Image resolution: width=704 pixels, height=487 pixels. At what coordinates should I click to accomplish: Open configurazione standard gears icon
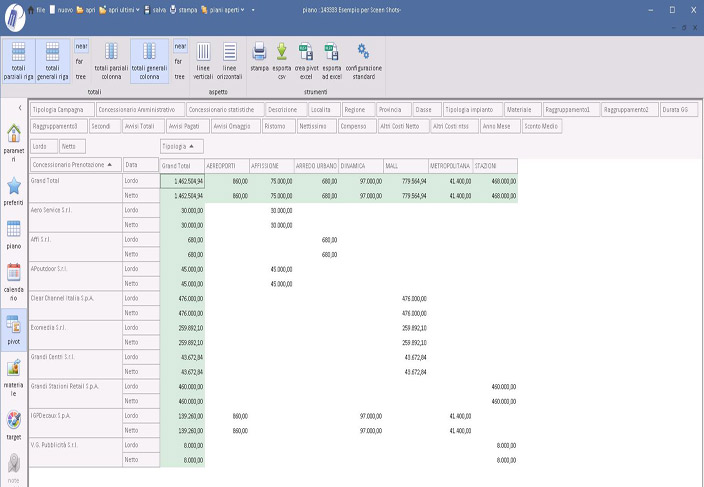point(363,52)
